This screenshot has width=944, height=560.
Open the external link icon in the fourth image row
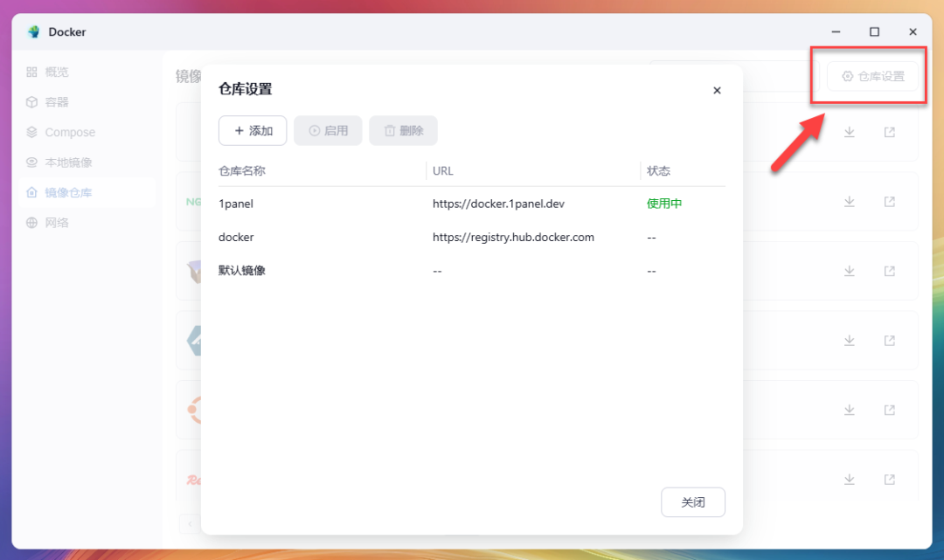pyautogui.click(x=889, y=341)
